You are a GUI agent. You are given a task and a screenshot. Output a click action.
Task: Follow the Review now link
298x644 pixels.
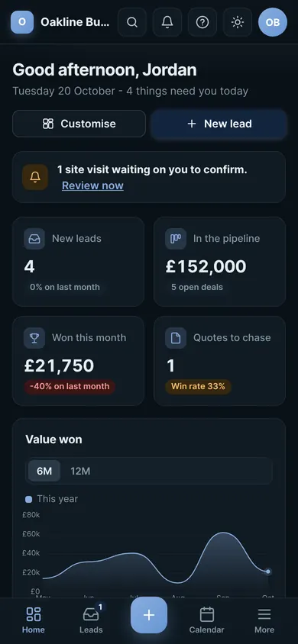92,185
